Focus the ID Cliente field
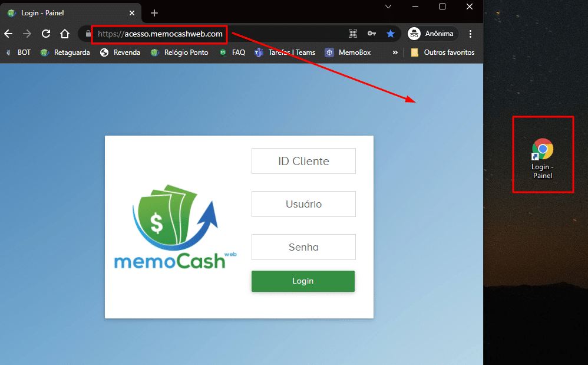The image size is (588, 365). [303, 161]
